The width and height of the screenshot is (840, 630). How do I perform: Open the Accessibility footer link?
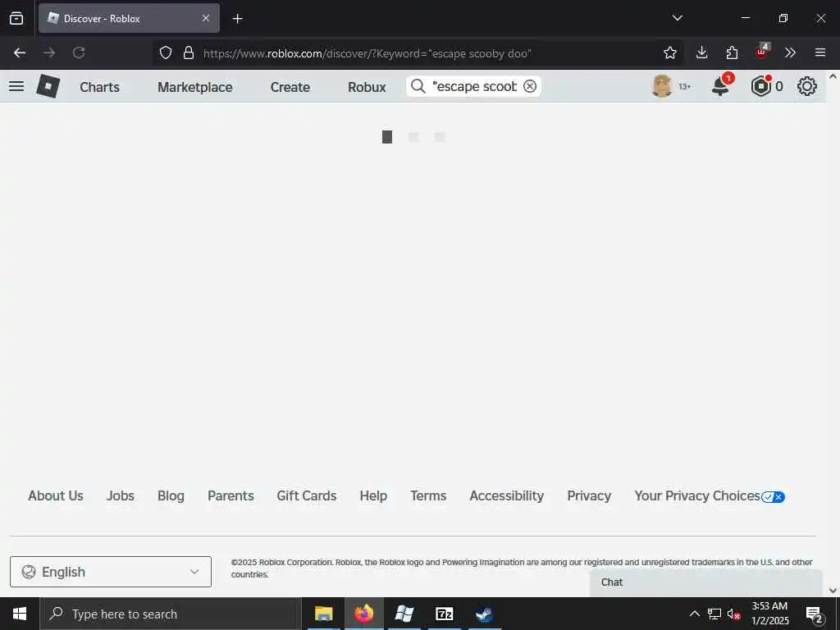pos(507,496)
